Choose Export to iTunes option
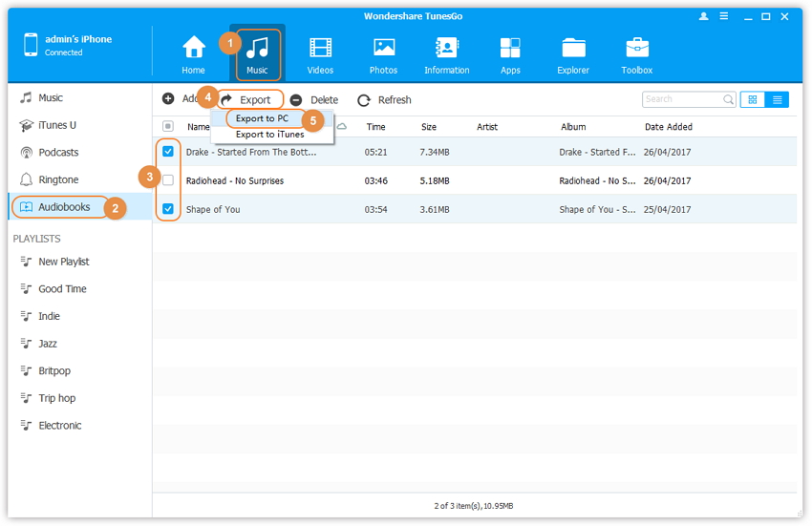 269,135
